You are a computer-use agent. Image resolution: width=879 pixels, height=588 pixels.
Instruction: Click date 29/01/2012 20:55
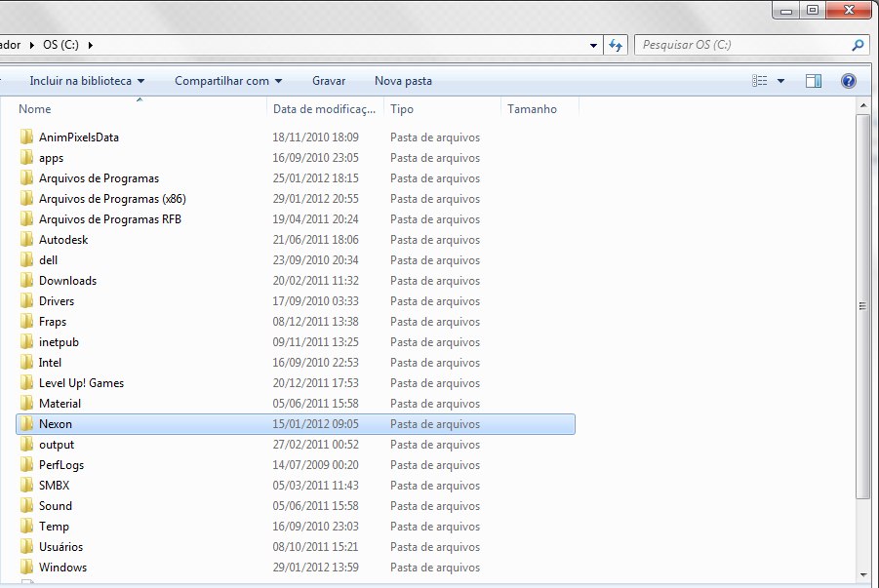pyautogui.click(x=316, y=198)
